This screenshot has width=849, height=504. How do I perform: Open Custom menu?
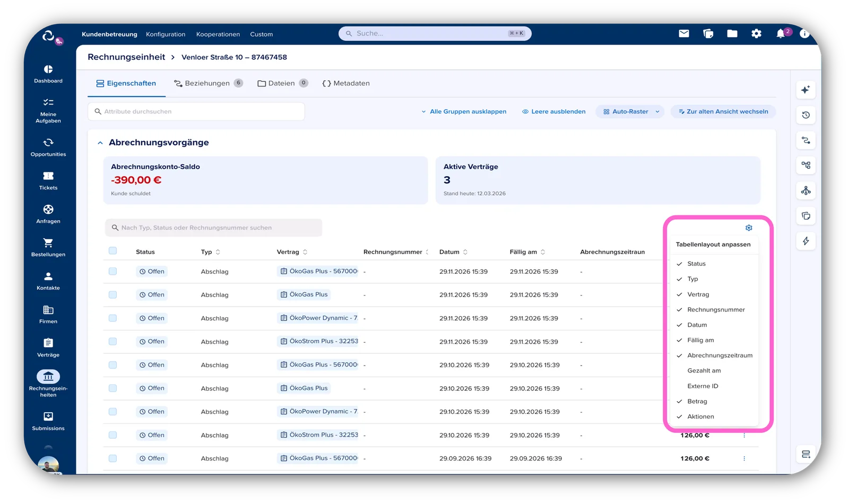pos(262,34)
